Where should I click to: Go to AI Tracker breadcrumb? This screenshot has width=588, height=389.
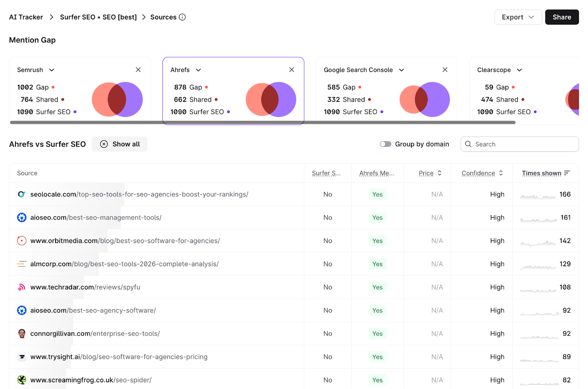[x=26, y=17]
